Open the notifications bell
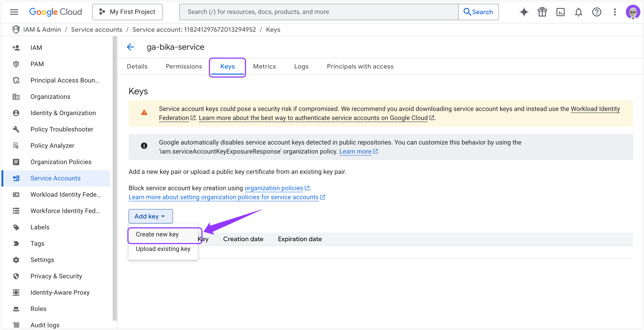Image resolution: width=644 pixels, height=330 pixels. tap(578, 12)
